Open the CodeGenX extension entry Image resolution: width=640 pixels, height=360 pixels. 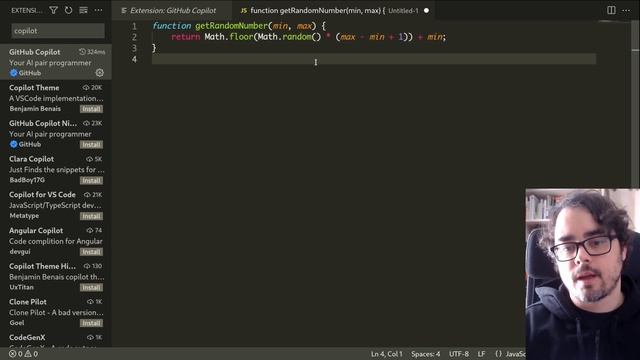tap(56, 339)
